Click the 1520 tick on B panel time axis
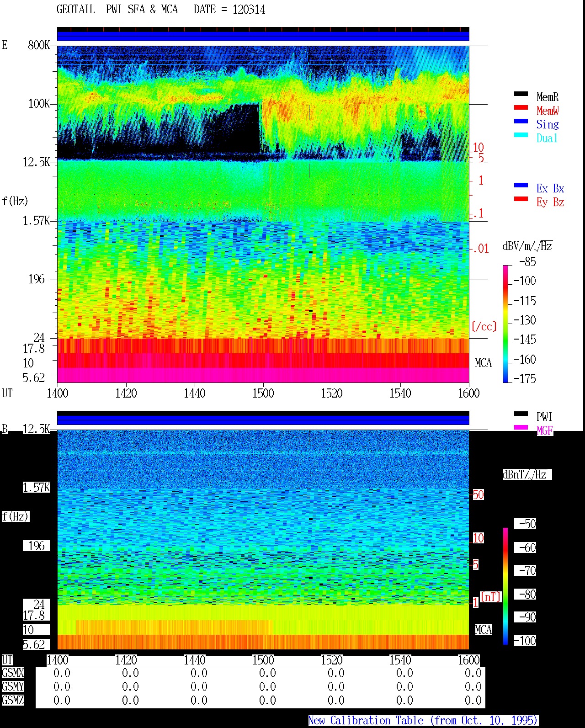585x728 pixels. click(332, 660)
